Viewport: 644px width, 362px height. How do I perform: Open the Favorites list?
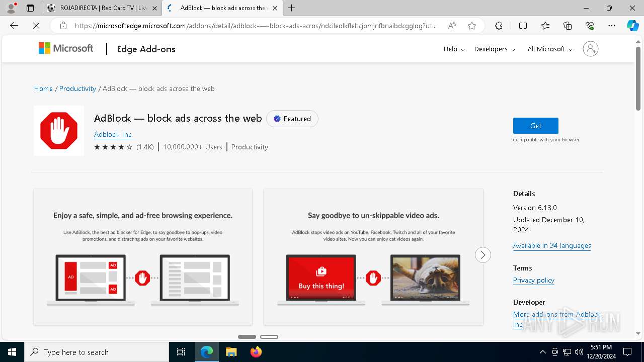[x=545, y=26]
